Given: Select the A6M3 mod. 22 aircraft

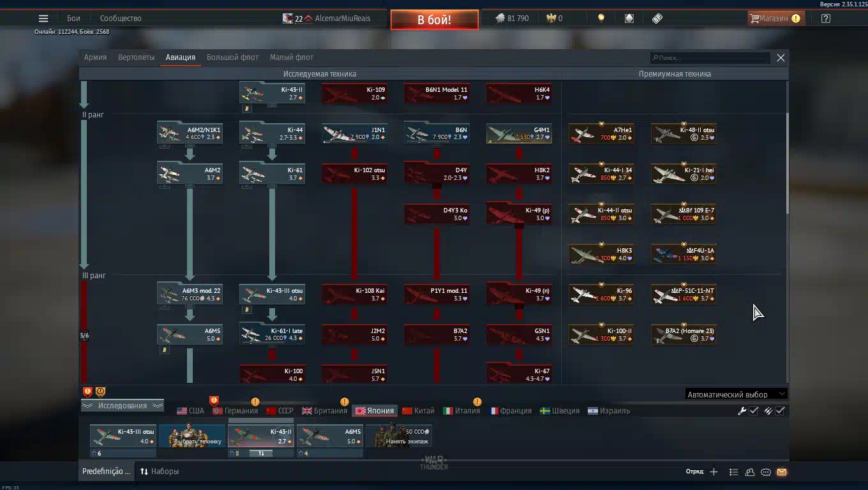Looking at the screenshot, I should 190,294.
